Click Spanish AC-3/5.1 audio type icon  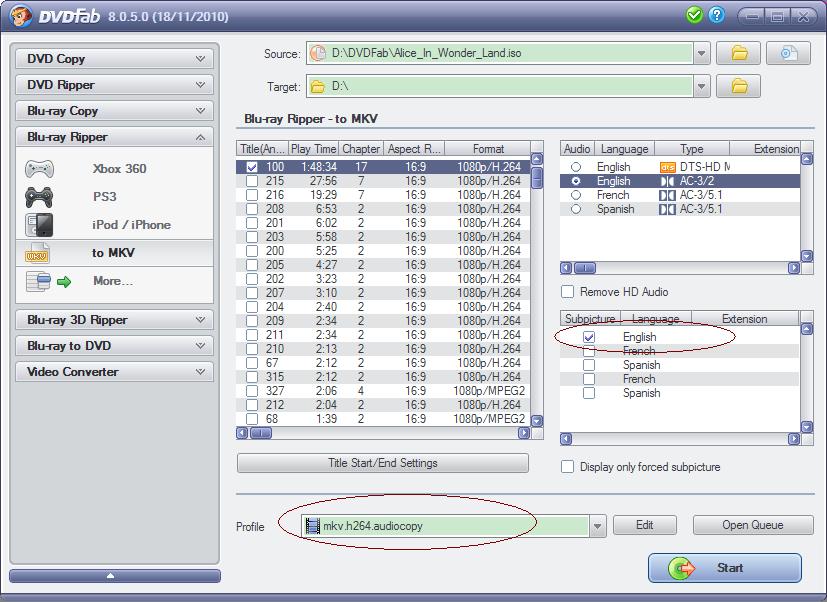coord(667,209)
